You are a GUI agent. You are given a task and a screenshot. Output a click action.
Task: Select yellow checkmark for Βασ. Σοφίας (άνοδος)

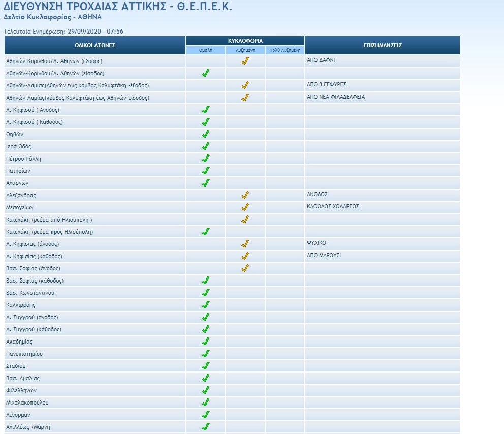coord(245,268)
